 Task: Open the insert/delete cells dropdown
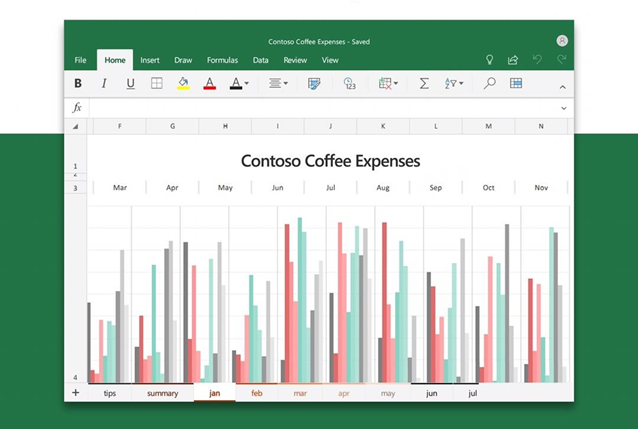click(x=388, y=84)
